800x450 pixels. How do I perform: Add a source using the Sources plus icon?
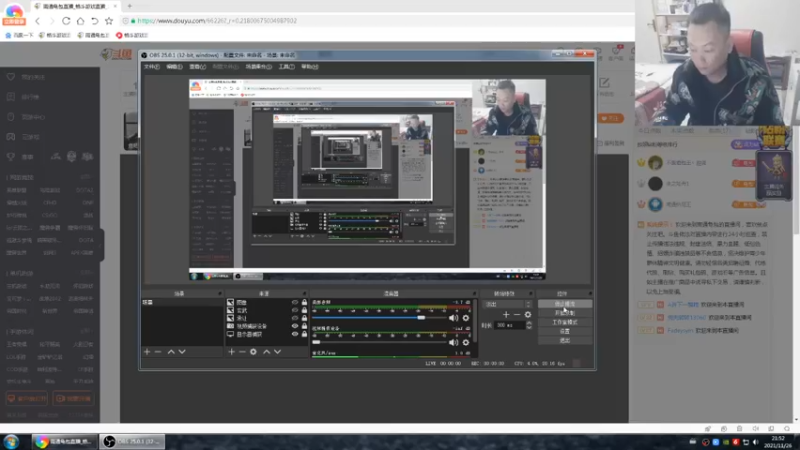coord(231,352)
